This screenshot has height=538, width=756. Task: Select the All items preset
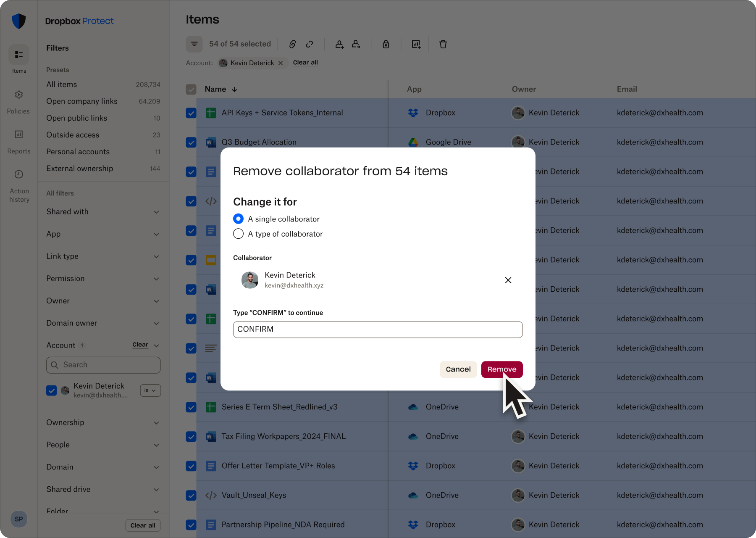pos(103,84)
